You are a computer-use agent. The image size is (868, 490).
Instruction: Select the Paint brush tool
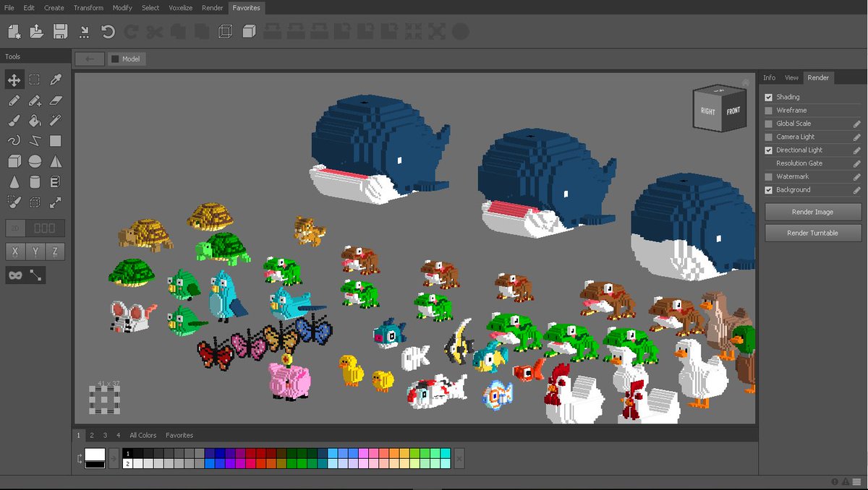click(x=14, y=121)
